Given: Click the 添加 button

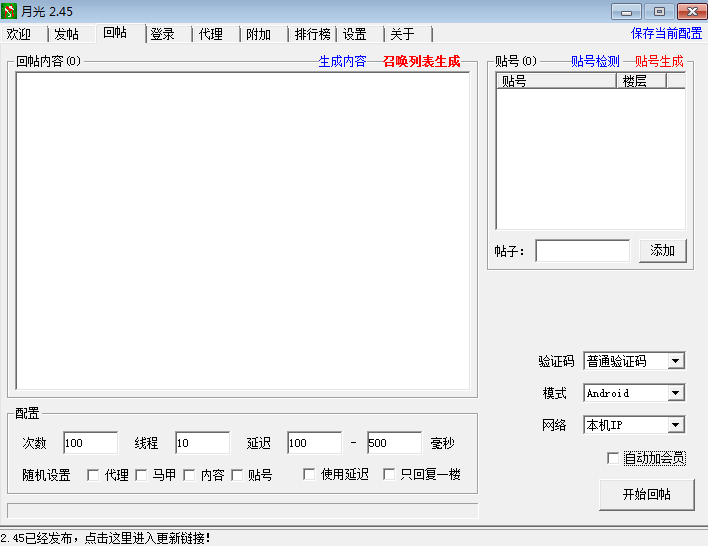Looking at the screenshot, I should [x=662, y=251].
